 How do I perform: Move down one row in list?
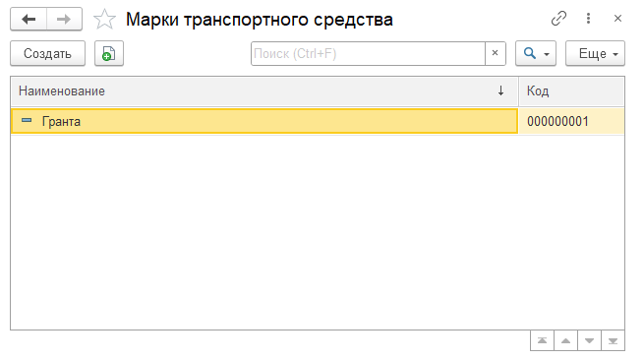tap(589, 340)
